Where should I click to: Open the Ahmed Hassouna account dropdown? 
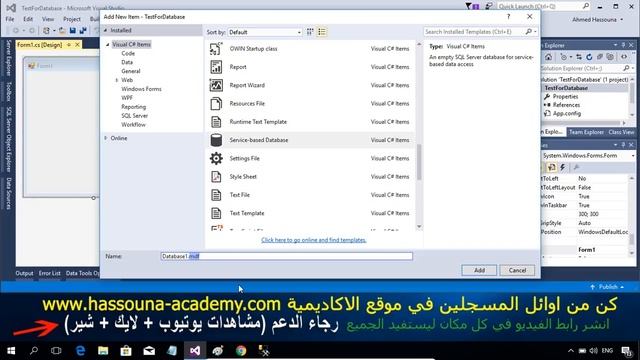[598, 20]
